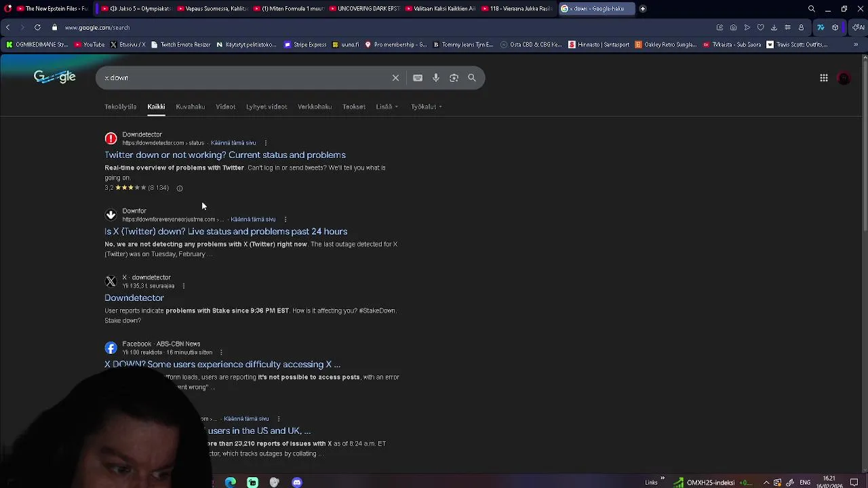Screen dimensions: 868x488
Task: Clear the Google search box text
Action: coord(395,78)
